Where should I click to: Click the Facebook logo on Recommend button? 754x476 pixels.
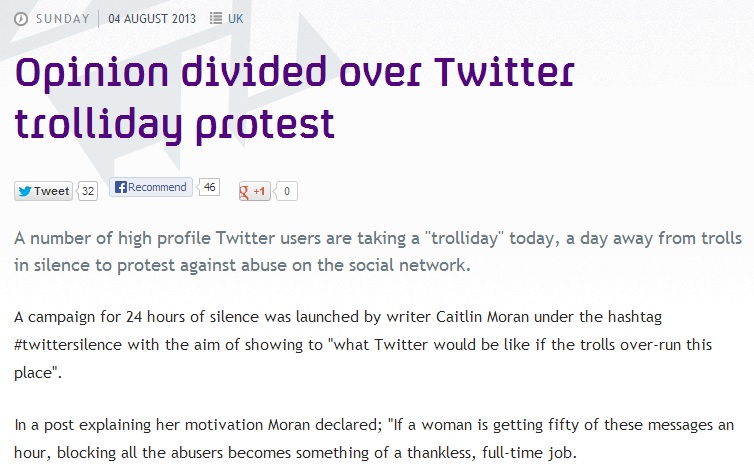pyautogui.click(x=121, y=187)
